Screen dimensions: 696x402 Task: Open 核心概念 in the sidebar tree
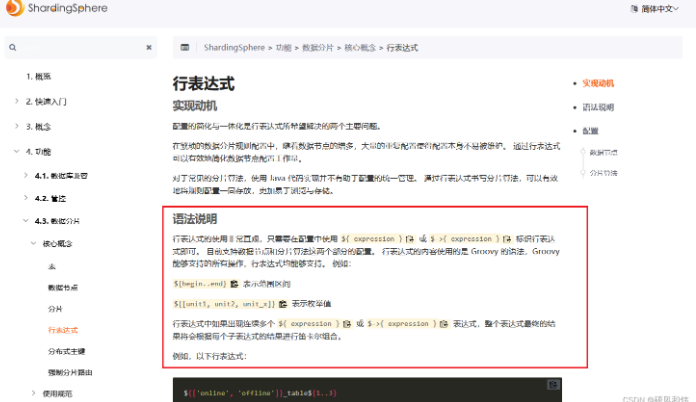(57, 244)
